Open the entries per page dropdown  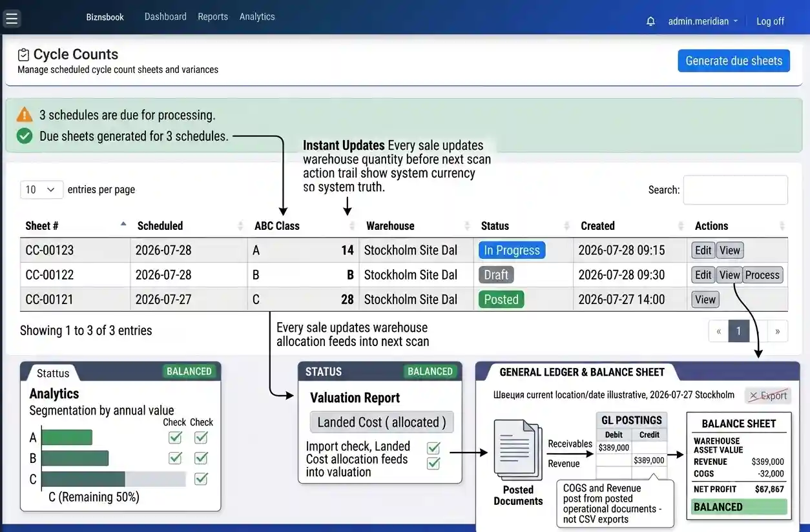click(x=42, y=189)
